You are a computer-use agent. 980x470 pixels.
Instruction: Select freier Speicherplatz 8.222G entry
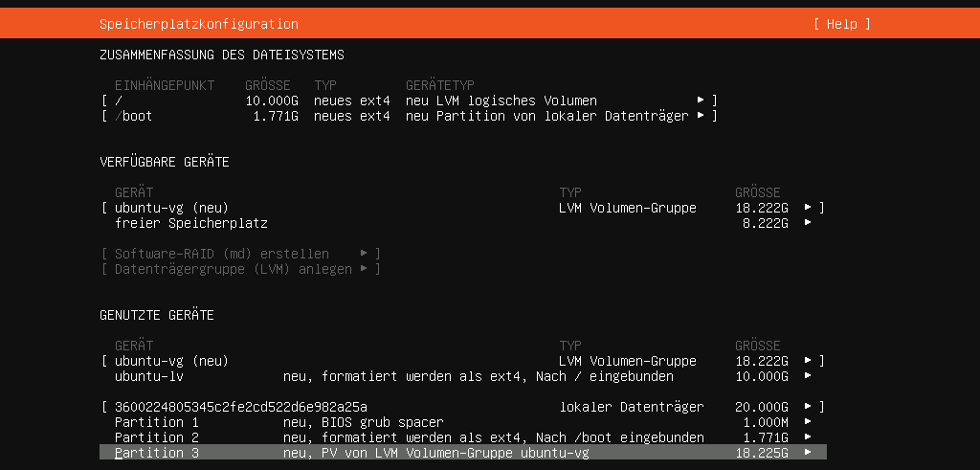tap(462, 222)
